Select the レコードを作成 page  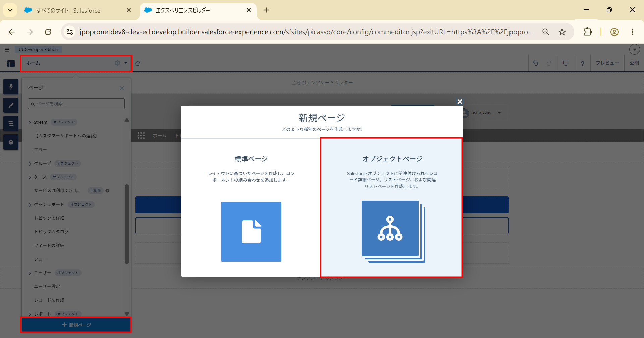tap(49, 300)
